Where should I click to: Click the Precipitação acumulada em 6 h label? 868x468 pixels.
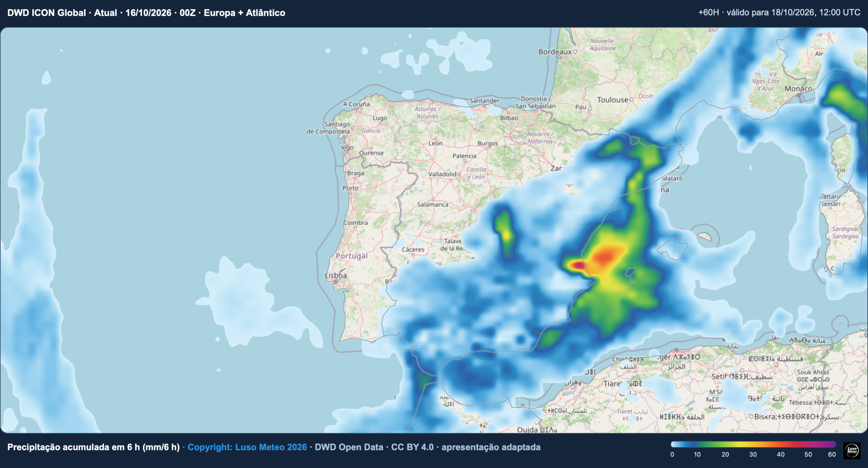click(x=94, y=447)
